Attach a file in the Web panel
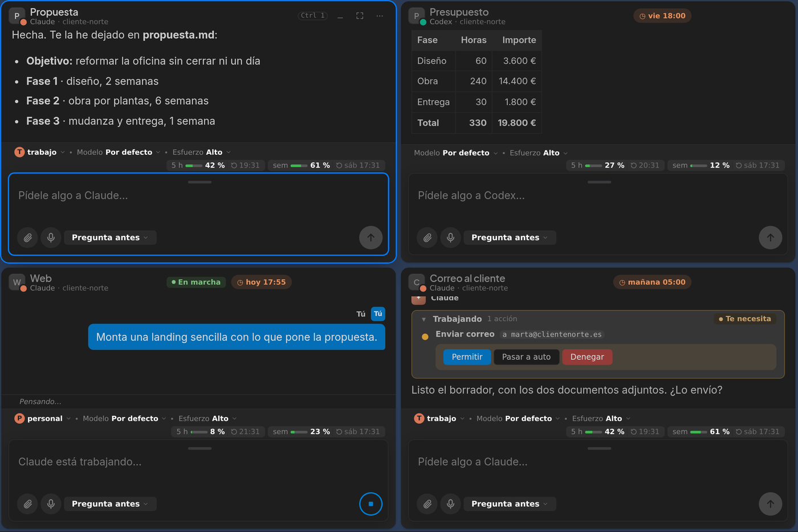 pyautogui.click(x=27, y=504)
